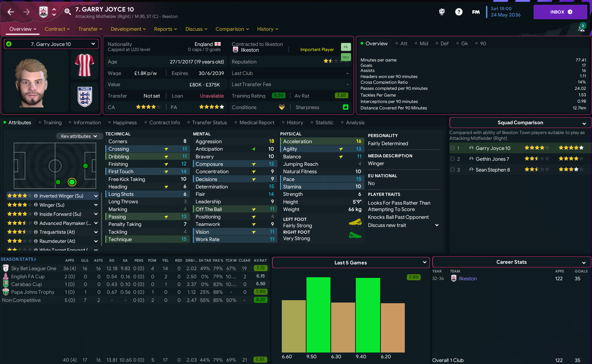Click the England flag icon next to nationality
592x364 pixels.
218,44
